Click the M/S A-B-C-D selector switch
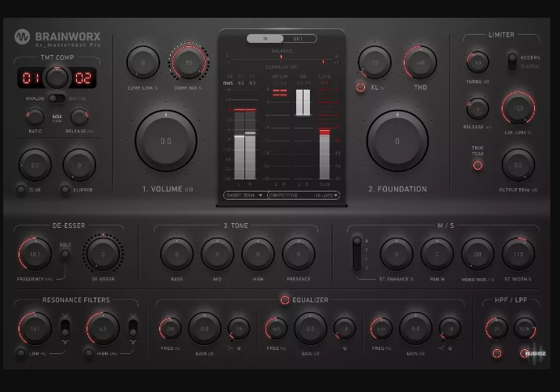The height and width of the screenshot is (392, 560). 357,254
